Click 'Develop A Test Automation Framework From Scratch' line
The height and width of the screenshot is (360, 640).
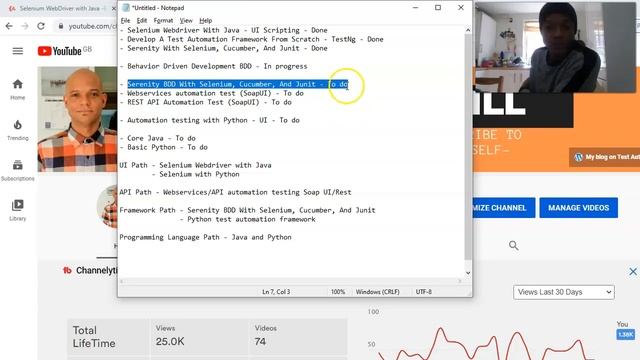pyautogui.click(x=251, y=39)
